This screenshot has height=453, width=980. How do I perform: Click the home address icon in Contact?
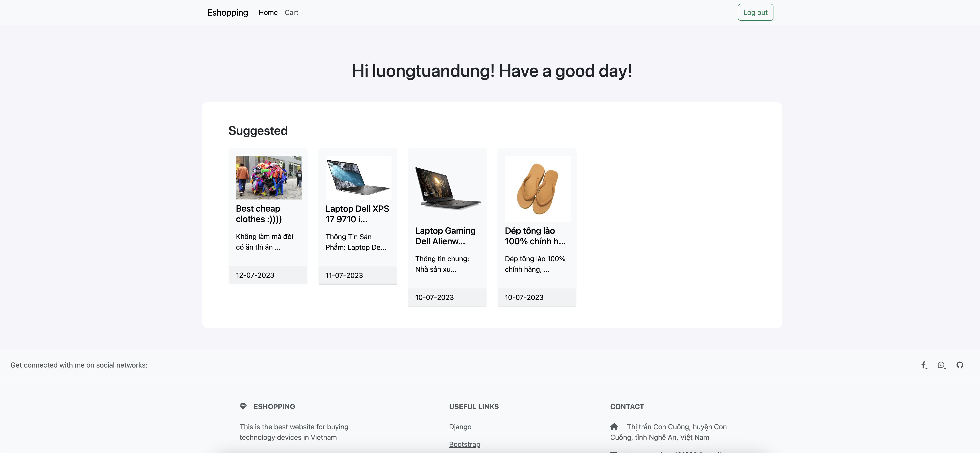click(614, 427)
